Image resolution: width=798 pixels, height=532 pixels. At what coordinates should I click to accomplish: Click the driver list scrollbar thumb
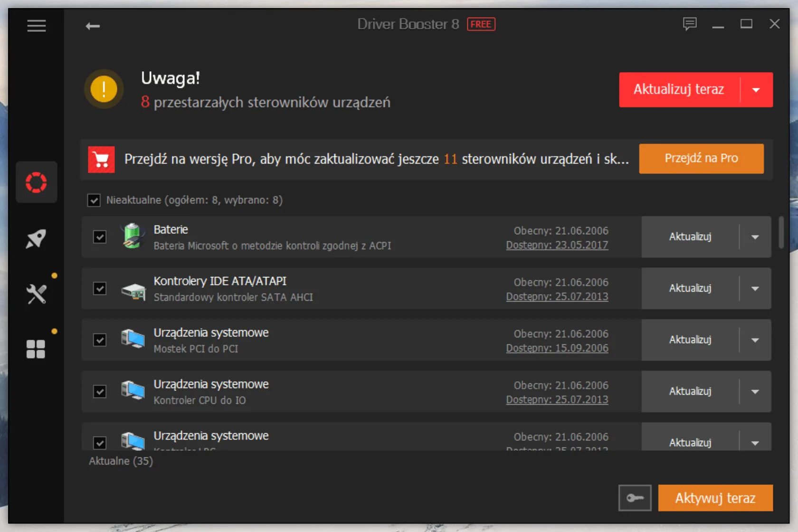[781, 233]
